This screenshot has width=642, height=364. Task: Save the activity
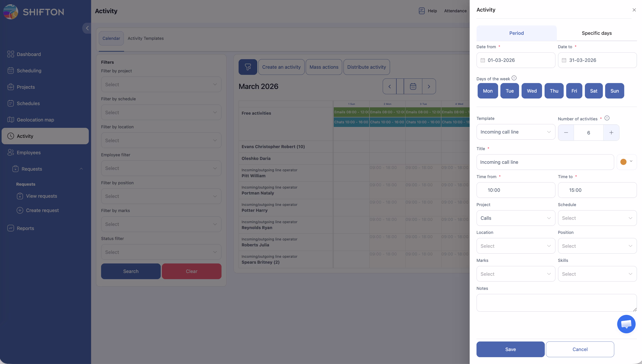tap(510, 349)
